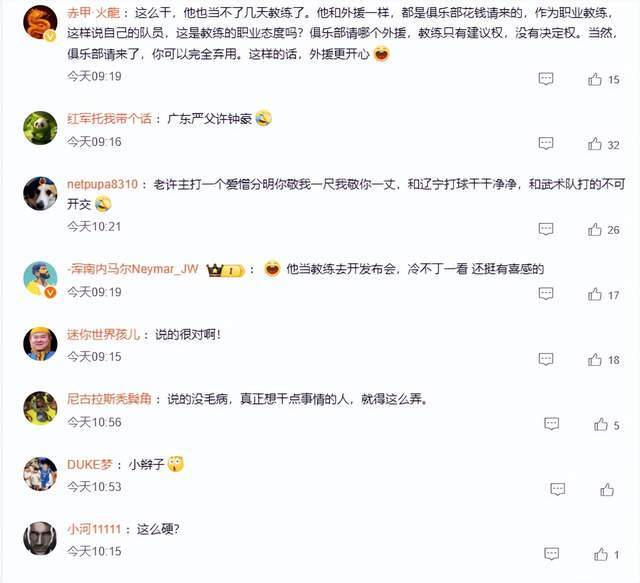This screenshot has width=640, height=583.
Task: Reply to the 赤甲·火龍 comment
Action: (x=546, y=79)
